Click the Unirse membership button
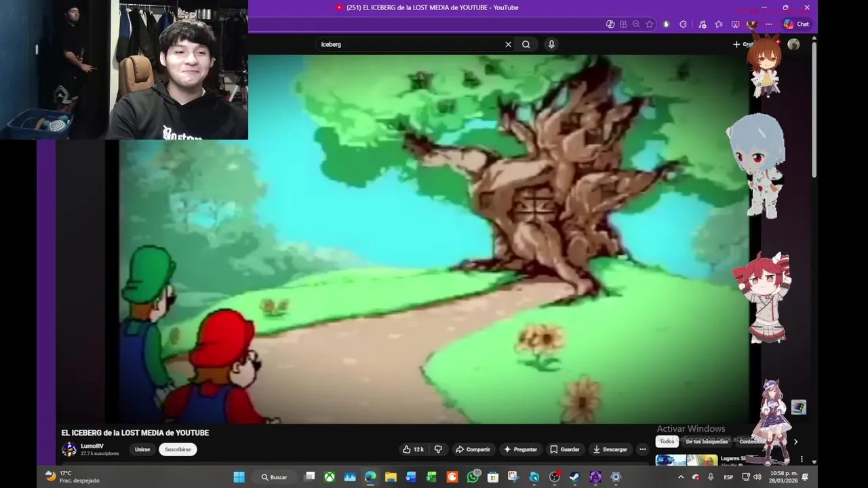This screenshot has height=488, width=868. (142, 449)
